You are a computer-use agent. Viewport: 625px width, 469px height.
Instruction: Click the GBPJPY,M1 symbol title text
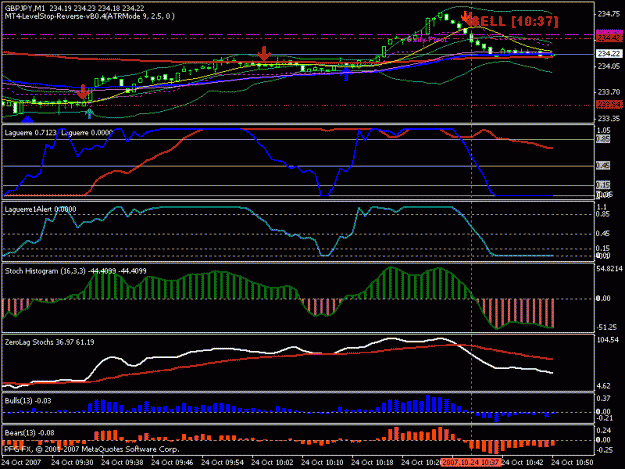click(x=25, y=8)
